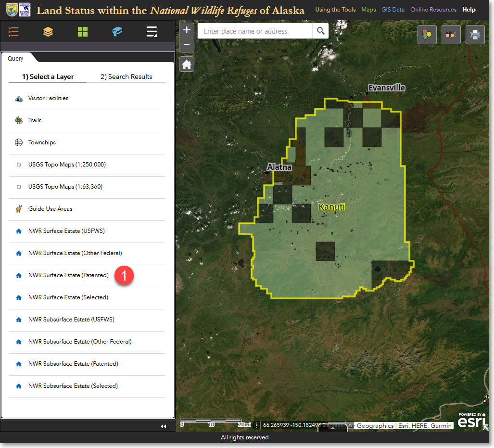Collapse the side panel with double arrows

164,426
